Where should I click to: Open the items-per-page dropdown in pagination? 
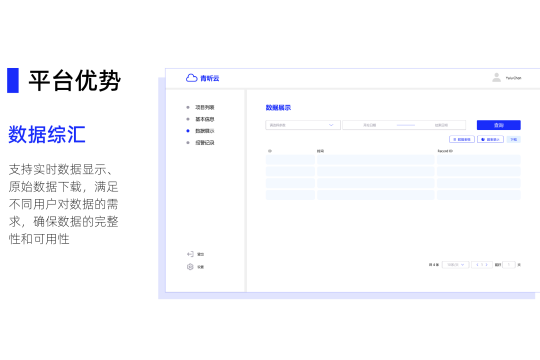point(456,265)
